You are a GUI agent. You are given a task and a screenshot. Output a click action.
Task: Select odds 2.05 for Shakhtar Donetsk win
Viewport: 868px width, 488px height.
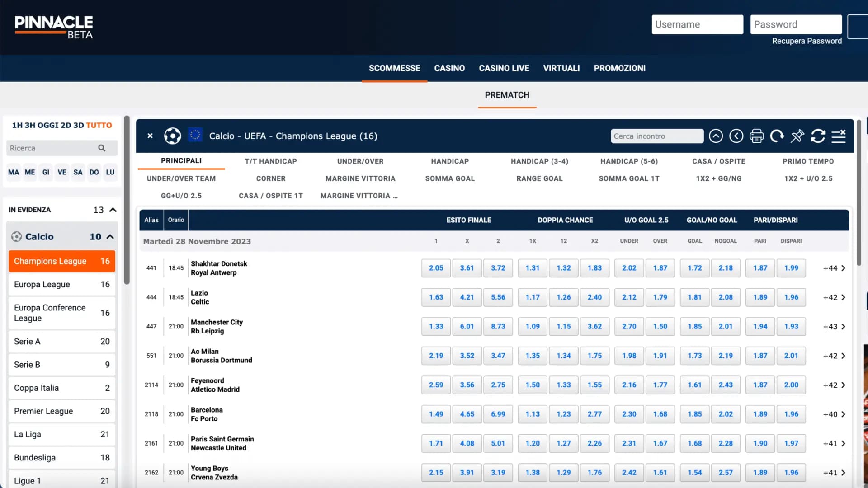[436, 268]
